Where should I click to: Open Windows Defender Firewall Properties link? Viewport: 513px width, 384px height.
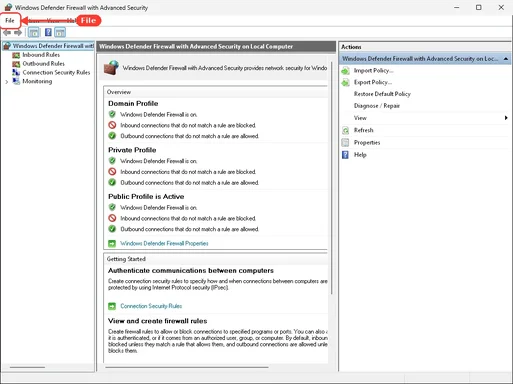pos(164,243)
